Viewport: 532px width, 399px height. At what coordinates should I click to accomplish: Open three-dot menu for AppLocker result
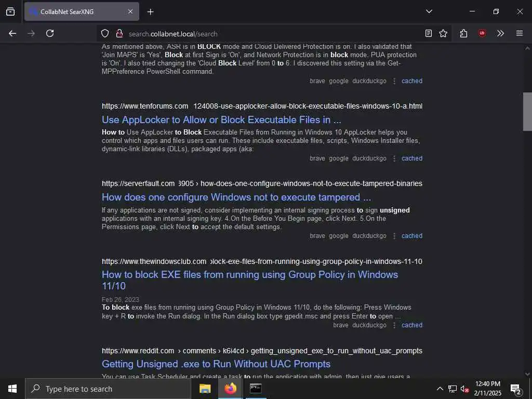[x=394, y=158]
